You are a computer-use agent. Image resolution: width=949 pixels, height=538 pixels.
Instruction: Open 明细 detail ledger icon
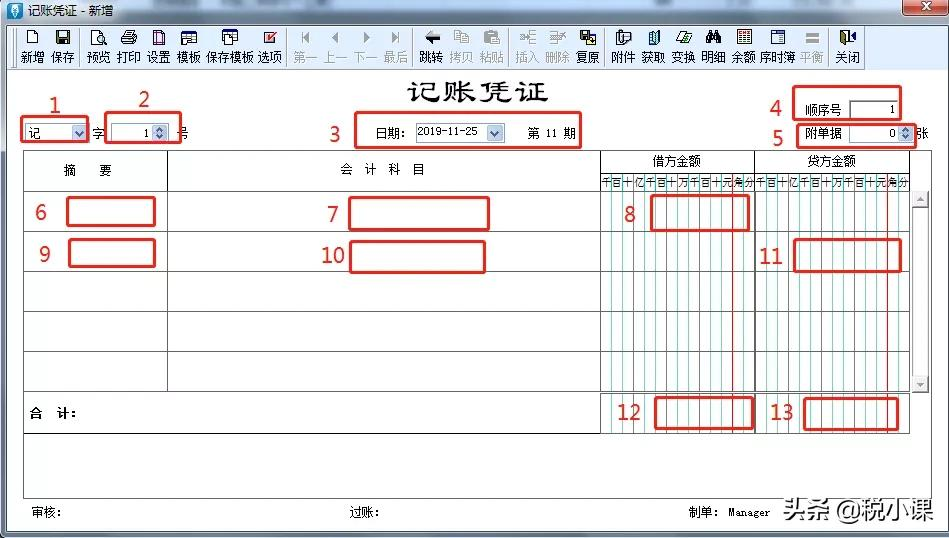[x=713, y=47]
